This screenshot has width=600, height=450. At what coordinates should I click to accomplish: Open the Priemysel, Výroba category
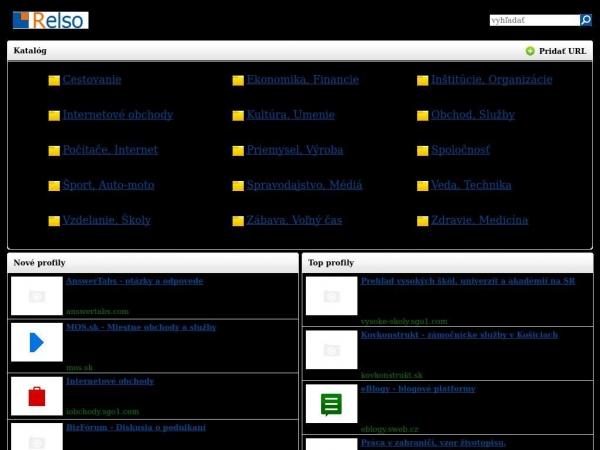[x=295, y=150]
